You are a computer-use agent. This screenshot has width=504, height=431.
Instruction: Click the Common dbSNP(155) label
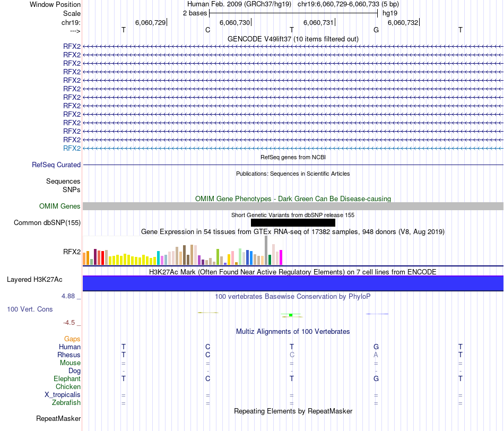tap(47, 222)
